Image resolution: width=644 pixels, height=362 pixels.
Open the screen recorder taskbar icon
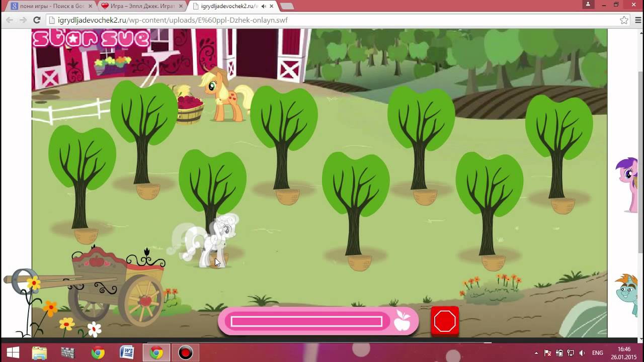[x=186, y=353]
